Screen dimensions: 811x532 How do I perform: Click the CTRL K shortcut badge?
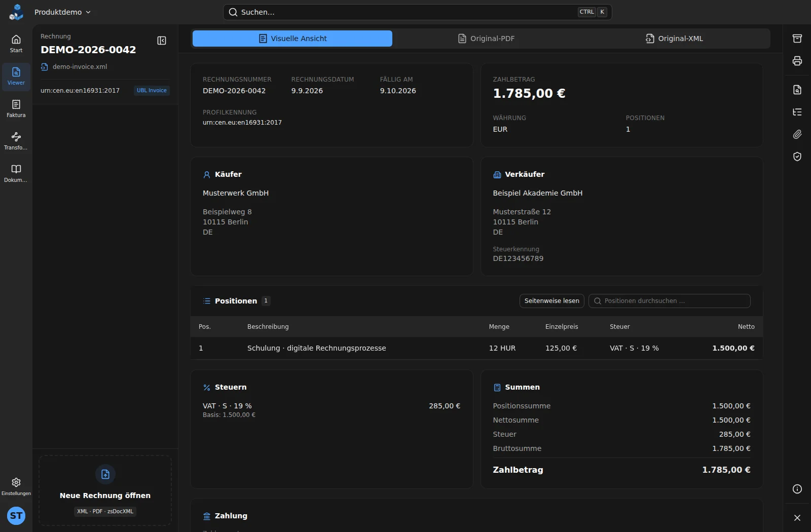pos(593,12)
